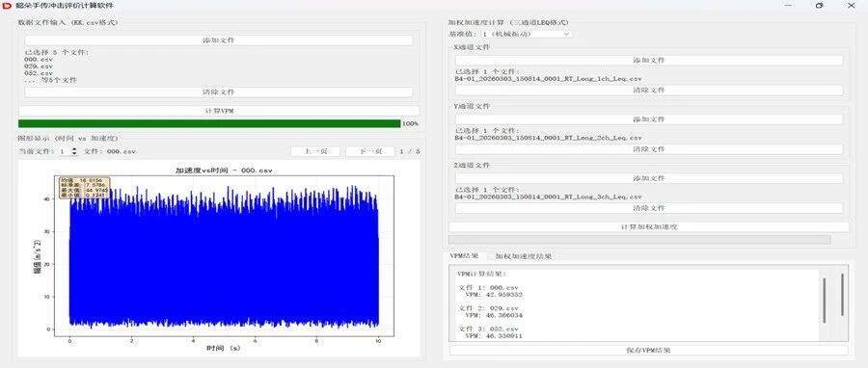Click the 1ch_Leq.csv file name under X通道
This screenshot has width=868, height=368.
pyautogui.click(x=548, y=78)
